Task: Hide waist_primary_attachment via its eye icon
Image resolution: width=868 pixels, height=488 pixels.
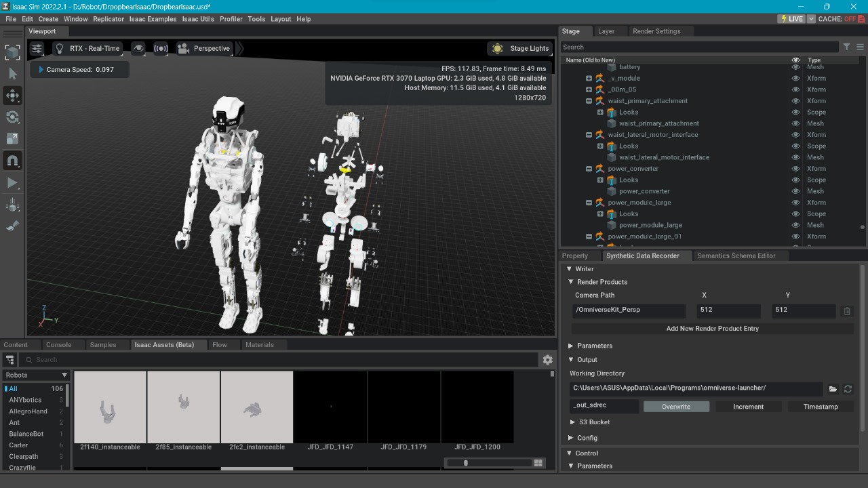Action: pyautogui.click(x=795, y=101)
